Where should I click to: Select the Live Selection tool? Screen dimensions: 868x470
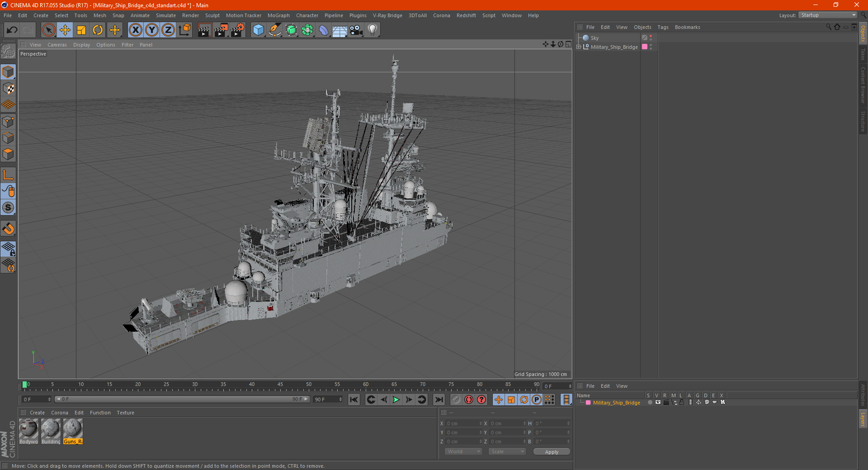48,30
